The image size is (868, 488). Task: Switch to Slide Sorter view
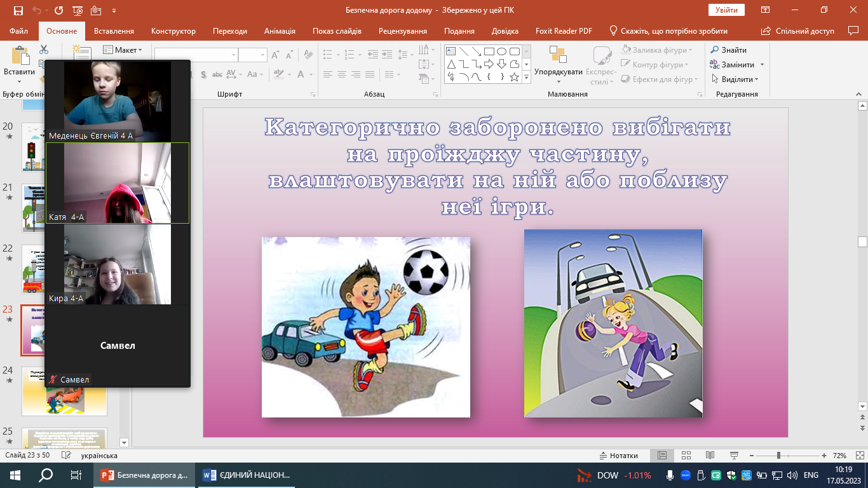tap(686, 456)
